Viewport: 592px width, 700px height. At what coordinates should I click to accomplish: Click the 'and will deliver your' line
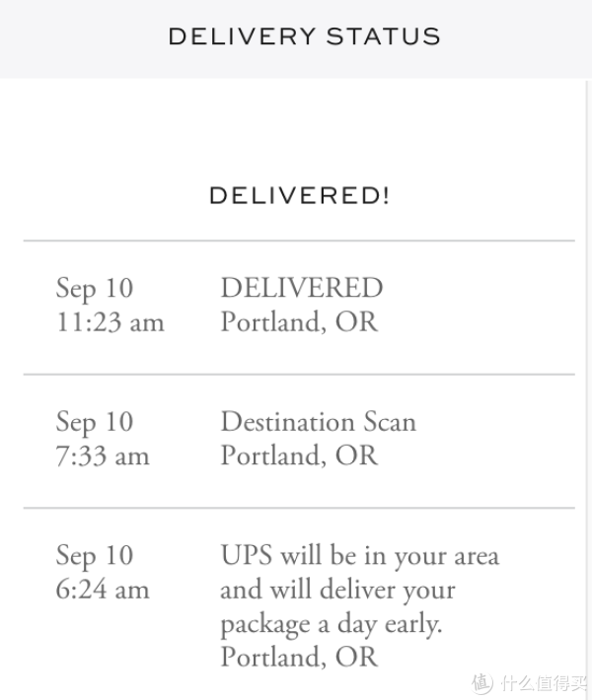[337, 590]
